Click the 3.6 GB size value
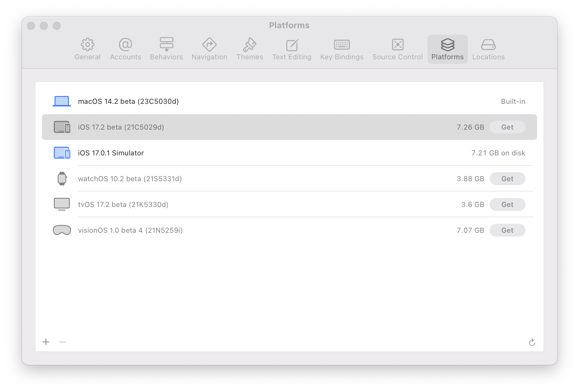This screenshot has width=579, height=392. point(473,204)
